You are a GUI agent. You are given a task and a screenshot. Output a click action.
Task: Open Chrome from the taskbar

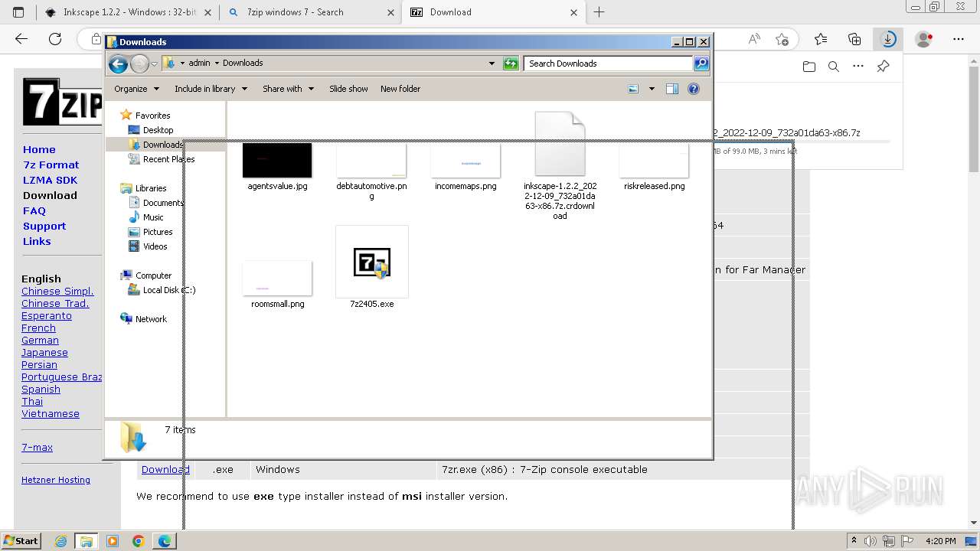[138, 541]
